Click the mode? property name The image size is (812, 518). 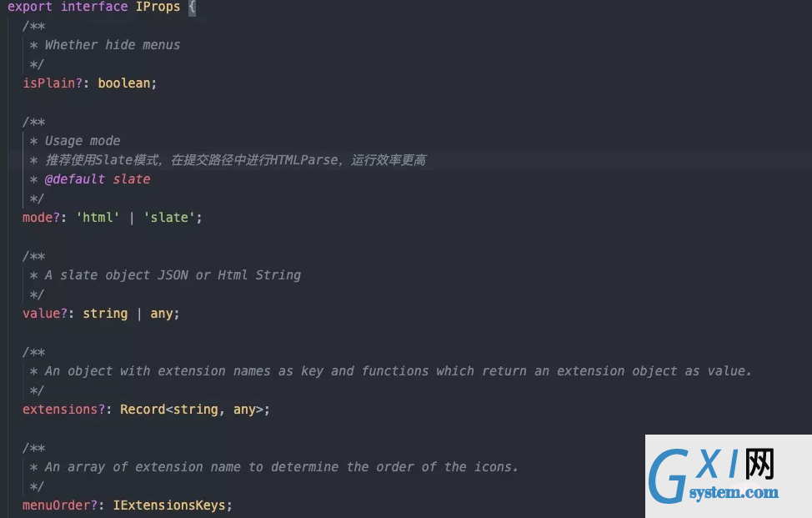tap(41, 218)
